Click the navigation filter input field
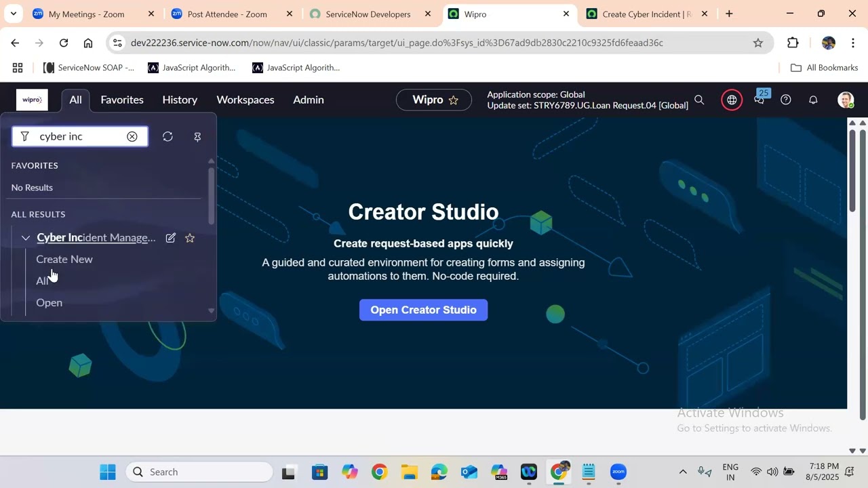Viewport: 868px width, 488px height. tap(80, 137)
